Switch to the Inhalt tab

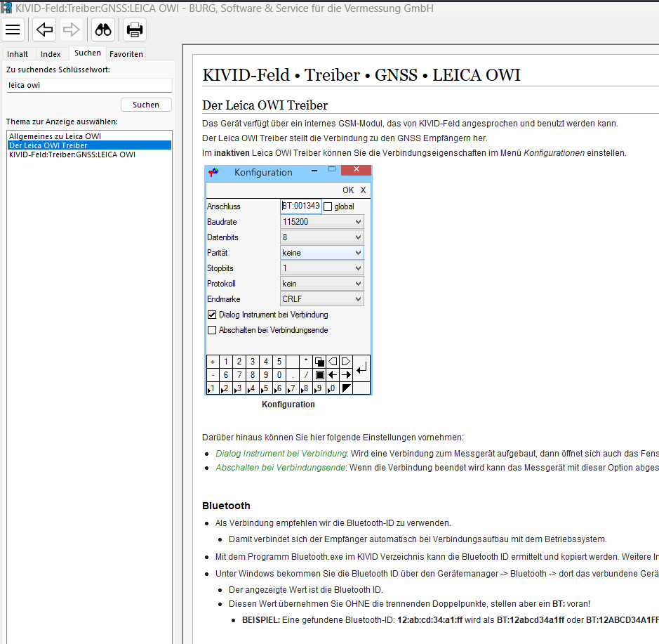(x=18, y=54)
